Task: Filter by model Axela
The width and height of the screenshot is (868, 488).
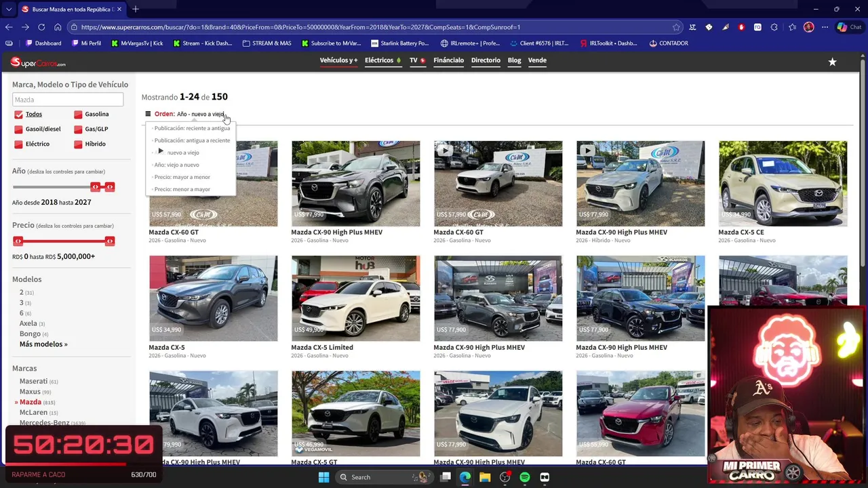Action: (28, 323)
